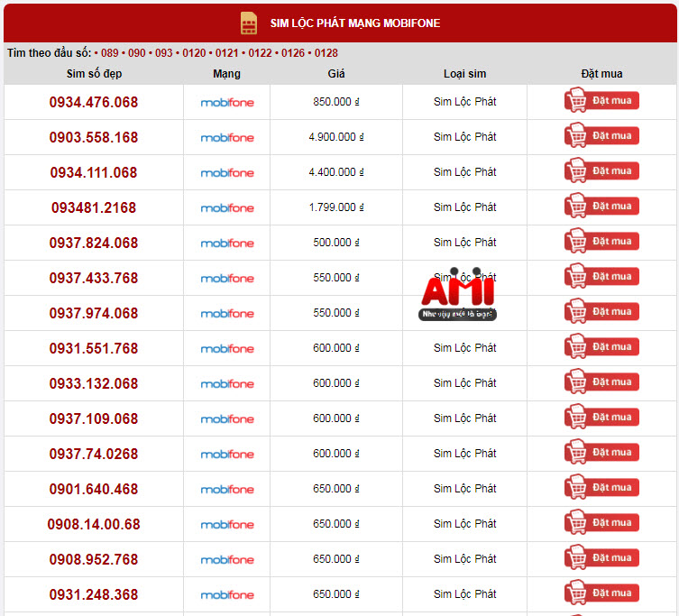Image resolution: width=679 pixels, height=616 pixels.
Task: Order SIM 0937.74.0268 with Đặt mua
Action: pyautogui.click(x=601, y=452)
